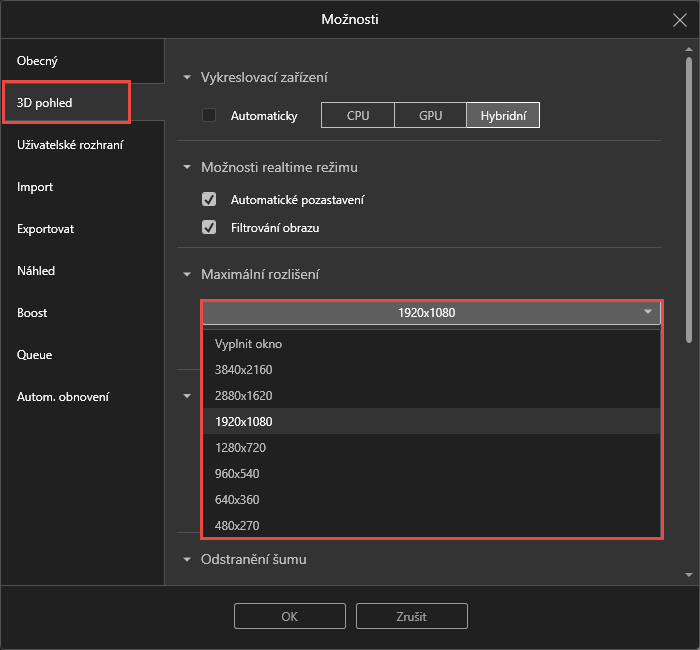Click the OK button

pyautogui.click(x=289, y=616)
